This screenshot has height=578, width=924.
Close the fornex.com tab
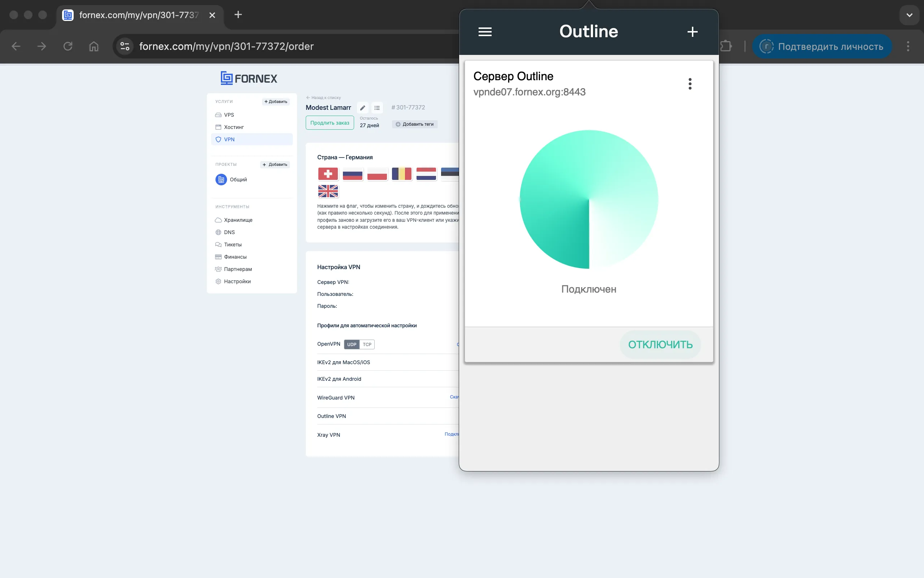coord(212,15)
